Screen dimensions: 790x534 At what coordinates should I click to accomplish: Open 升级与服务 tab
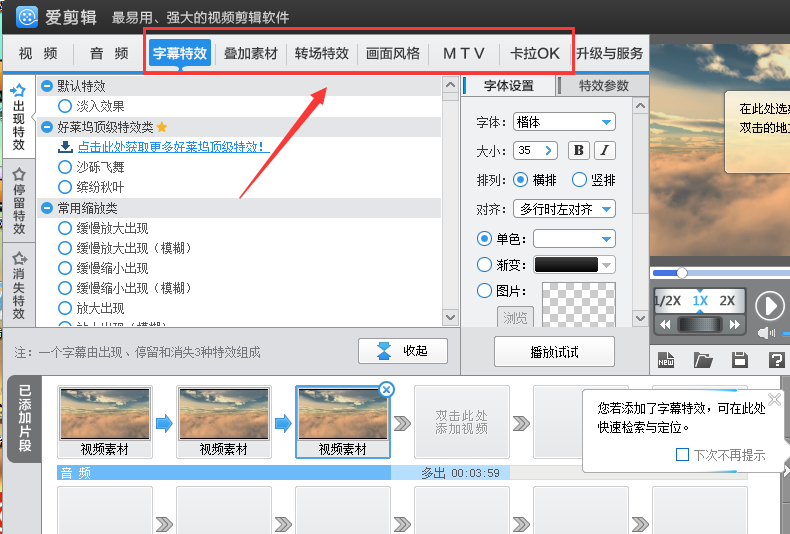(610, 53)
